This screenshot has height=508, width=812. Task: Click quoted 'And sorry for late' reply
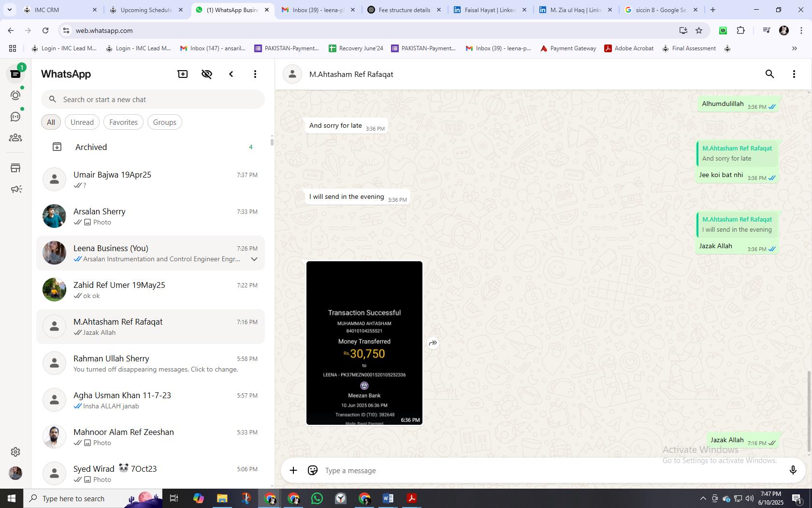[x=737, y=153]
